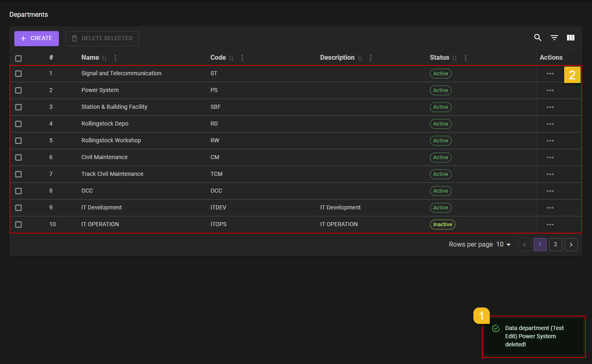
Task: Open the table search icon
Action: 538,38
